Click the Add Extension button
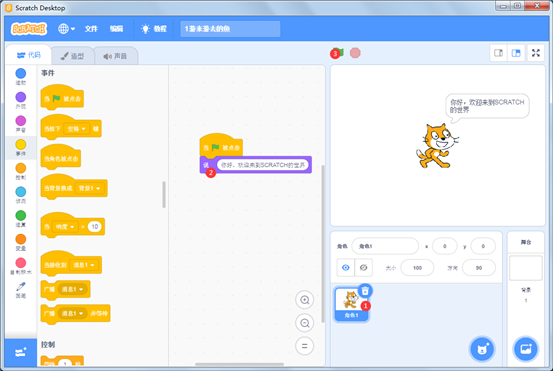 (x=21, y=352)
